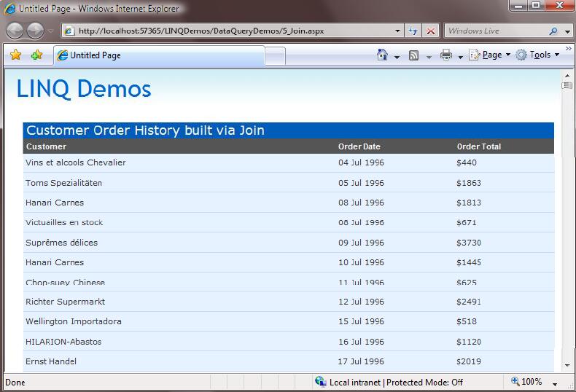576x392 pixels.
Task: Go back with the browser Back arrow
Action: coord(15,31)
